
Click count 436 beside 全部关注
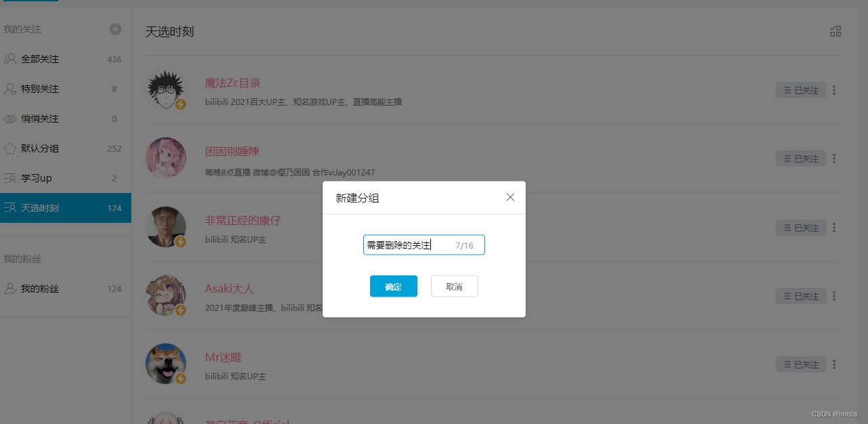click(114, 60)
